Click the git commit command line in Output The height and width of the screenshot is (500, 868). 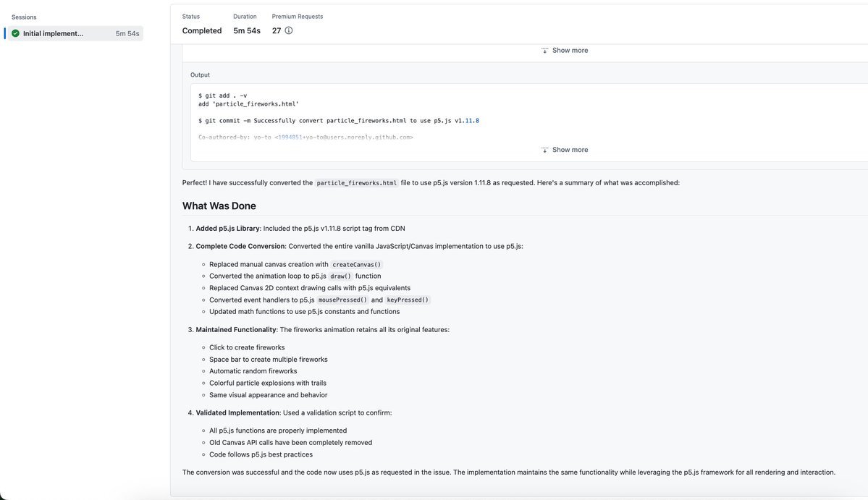point(339,121)
